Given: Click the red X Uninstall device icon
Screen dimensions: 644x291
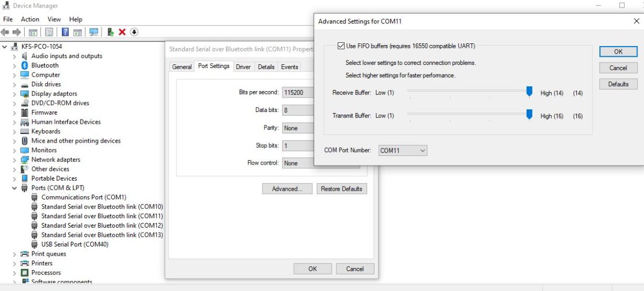Looking at the screenshot, I should (122, 32).
